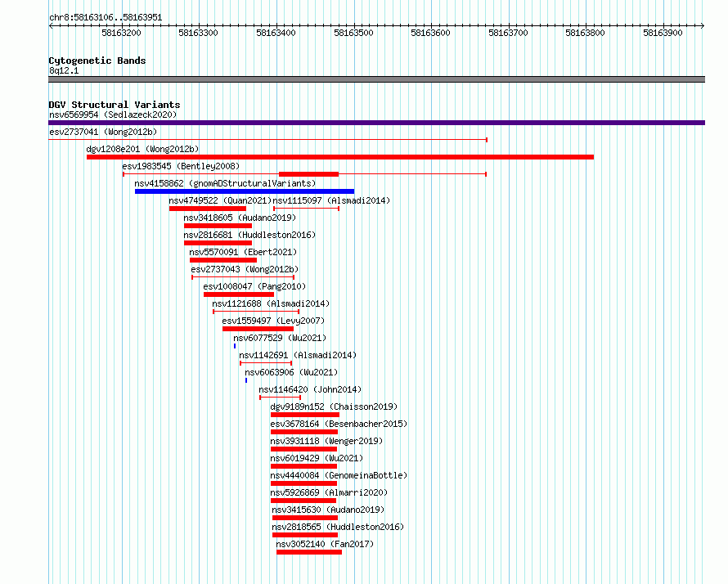Click the Cytogenetic Bands track title
This screenshot has width=728, height=584.
click(97, 61)
